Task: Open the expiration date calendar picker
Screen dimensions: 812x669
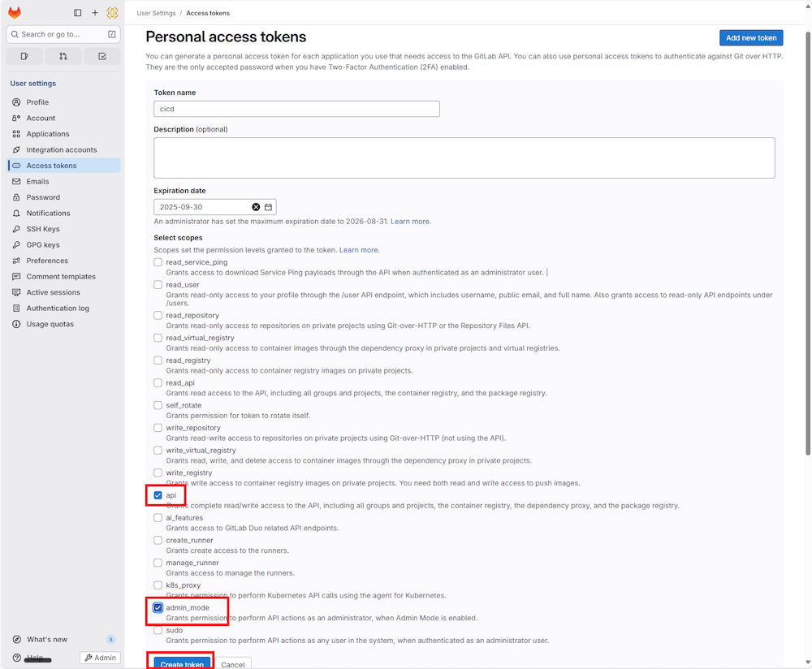Action: pos(268,207)
